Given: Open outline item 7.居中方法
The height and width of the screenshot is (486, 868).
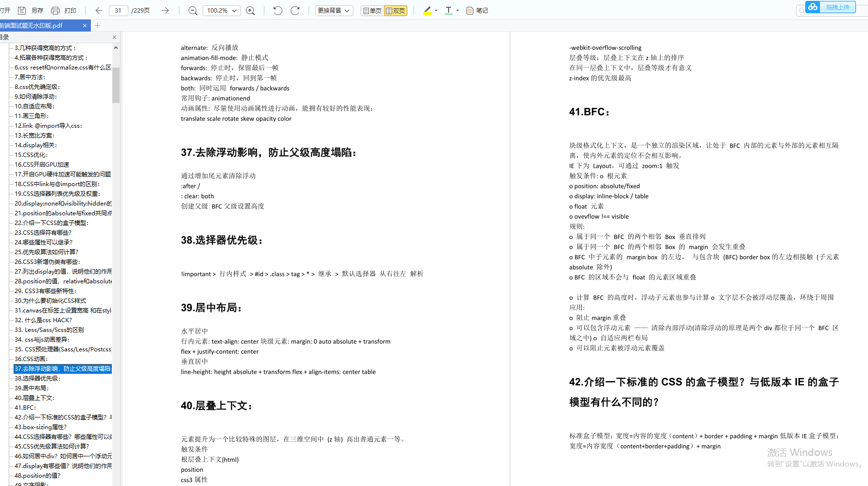Looking at the screenshot, I should pos(30,77).
